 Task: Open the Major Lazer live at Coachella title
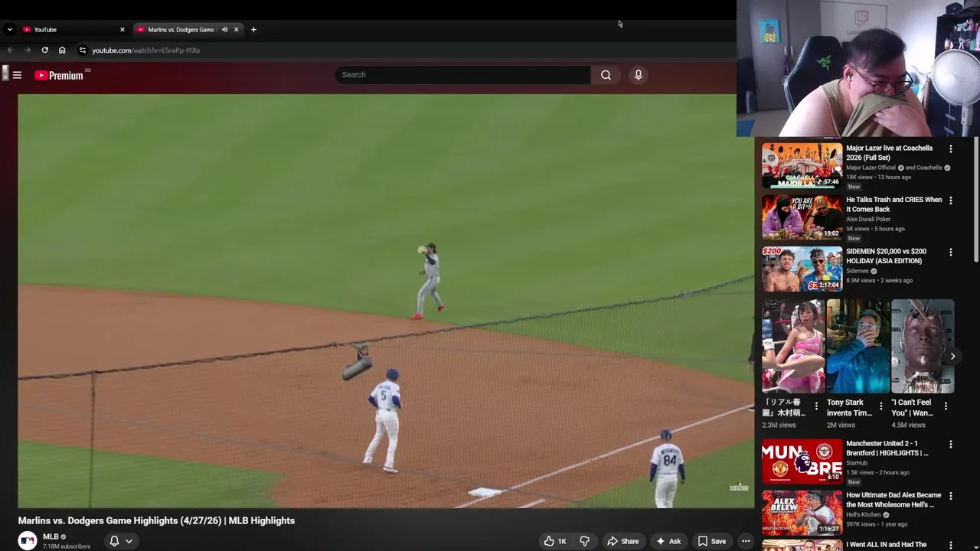pyautogui.click(x=889, y=153)
